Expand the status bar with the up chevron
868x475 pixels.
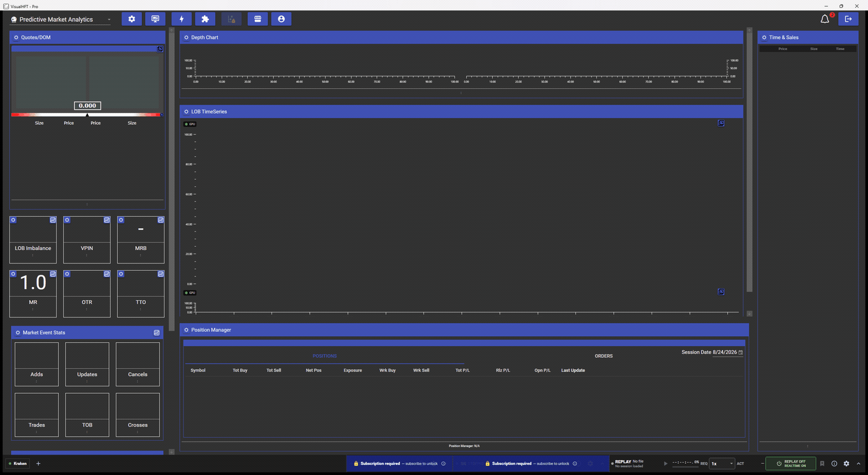pos(858,463)
